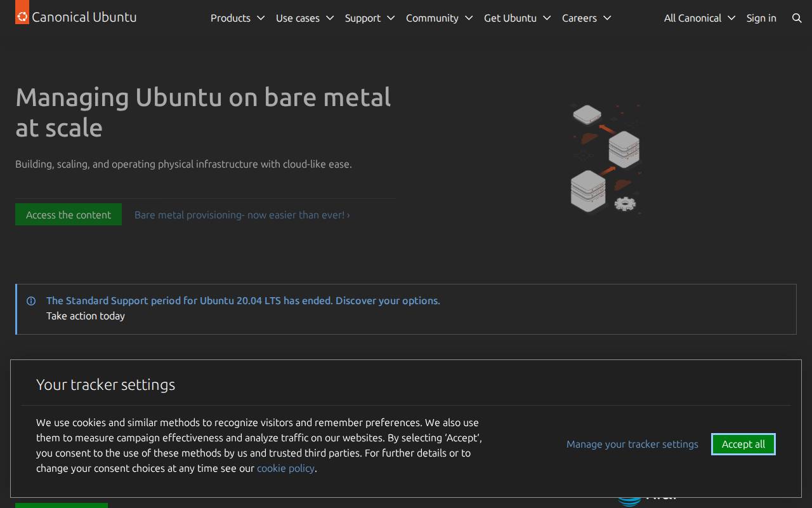Click the Building, scaling, and operating subtitle

coord(183,164)
